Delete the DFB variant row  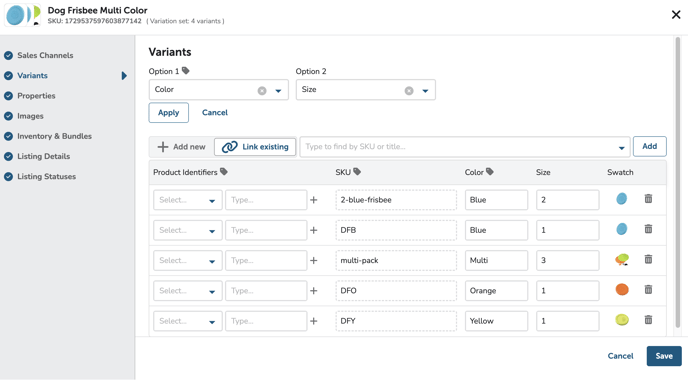click(x=648, y=229)
